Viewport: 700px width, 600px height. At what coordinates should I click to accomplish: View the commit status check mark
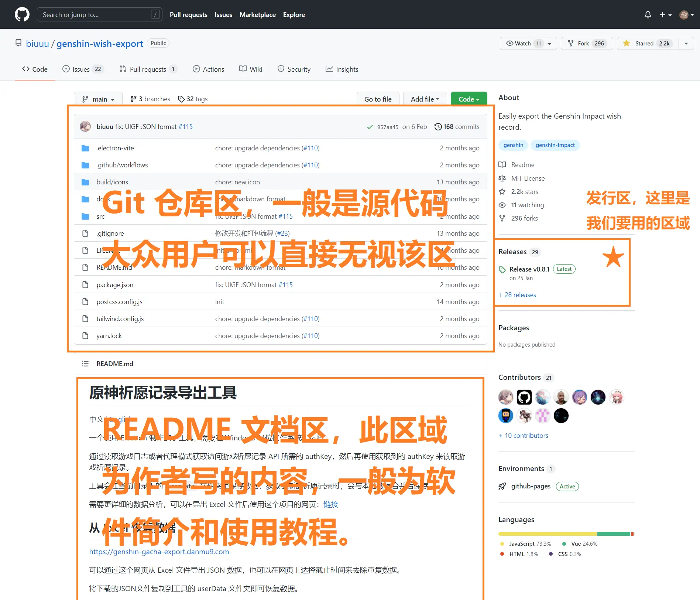pos(370,127)
